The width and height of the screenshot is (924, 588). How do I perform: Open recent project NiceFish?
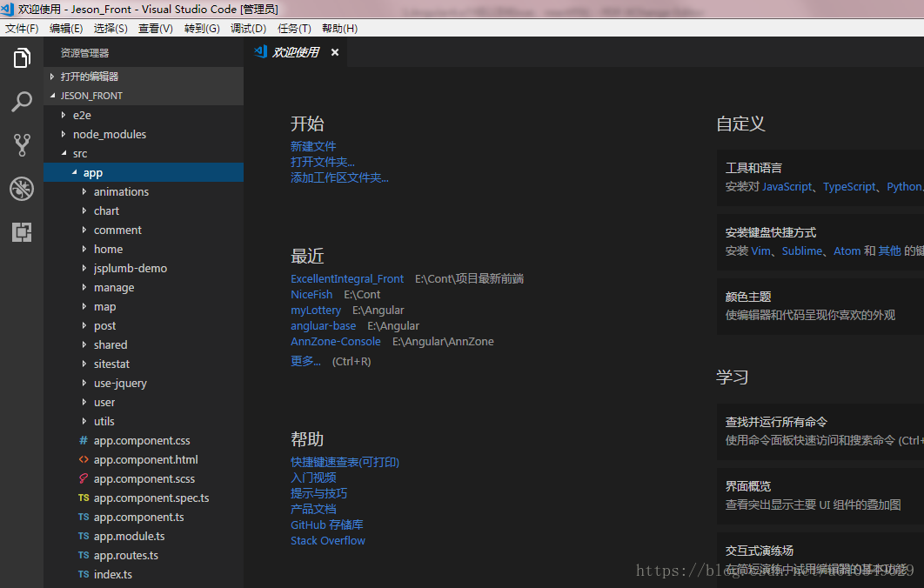(311, 295)
